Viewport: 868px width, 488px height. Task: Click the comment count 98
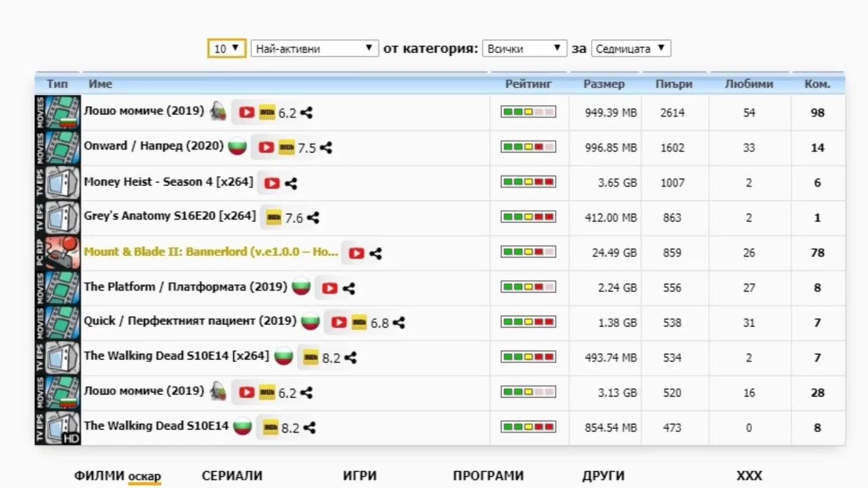click(x=817, y=113)
